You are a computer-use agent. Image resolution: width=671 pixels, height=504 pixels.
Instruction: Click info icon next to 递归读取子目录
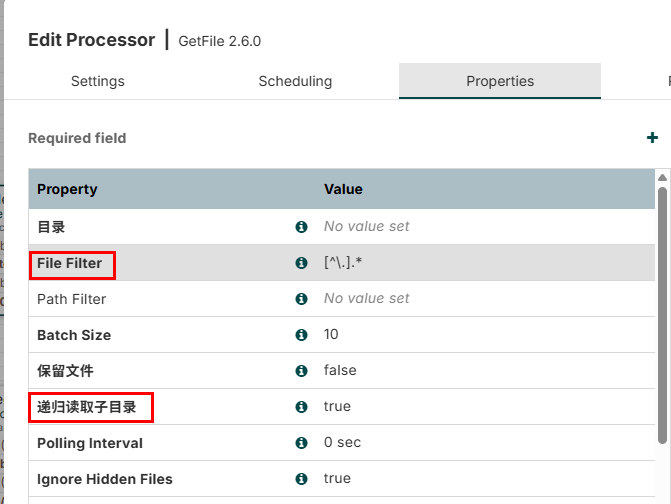click(x=301, y=407)
